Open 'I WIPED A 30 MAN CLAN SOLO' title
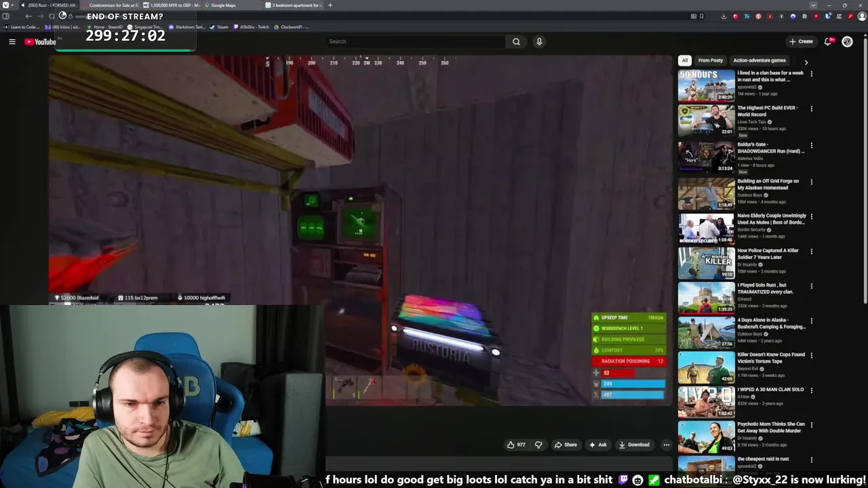Image resolution: width=868 pixels, height=488 pixels. (770, 390)
